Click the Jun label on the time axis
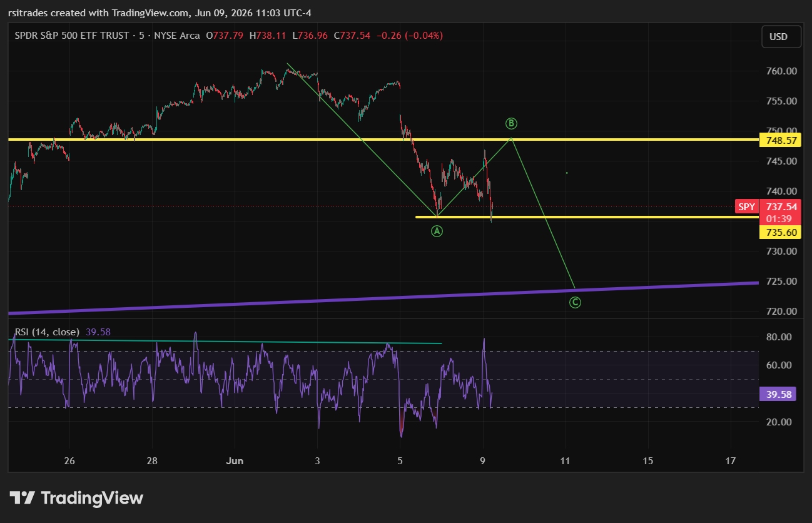812x523 pixels. click(x=235, y=461)
